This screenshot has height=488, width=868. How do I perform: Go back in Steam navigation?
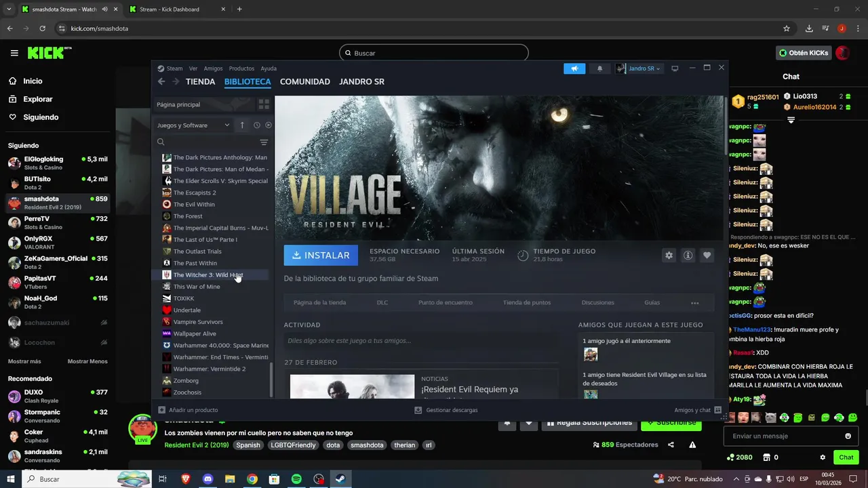point(161,81)
